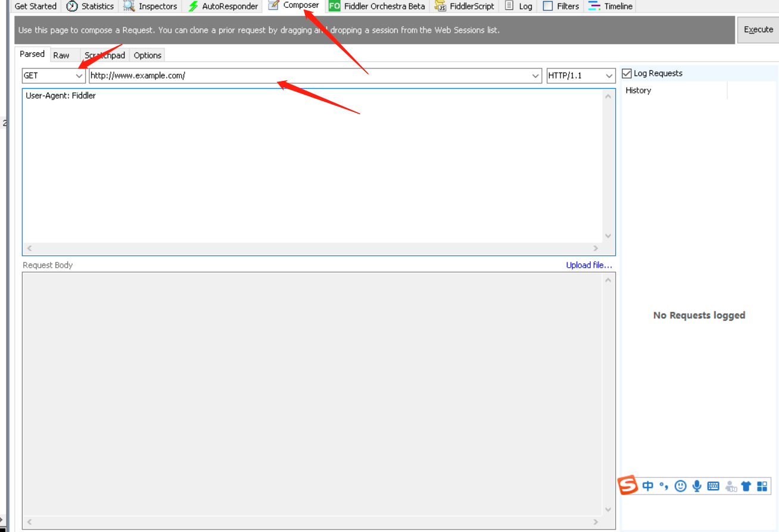The height and width of the screenshot is (532, 779).
Task: Click the History column header
Action: click(674, 90)
